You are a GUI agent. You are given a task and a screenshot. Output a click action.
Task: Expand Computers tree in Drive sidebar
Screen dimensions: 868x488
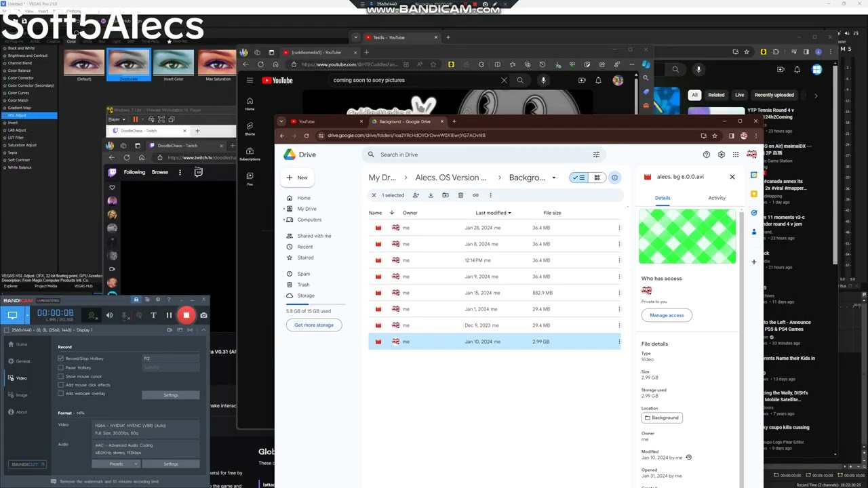(283, 220)
